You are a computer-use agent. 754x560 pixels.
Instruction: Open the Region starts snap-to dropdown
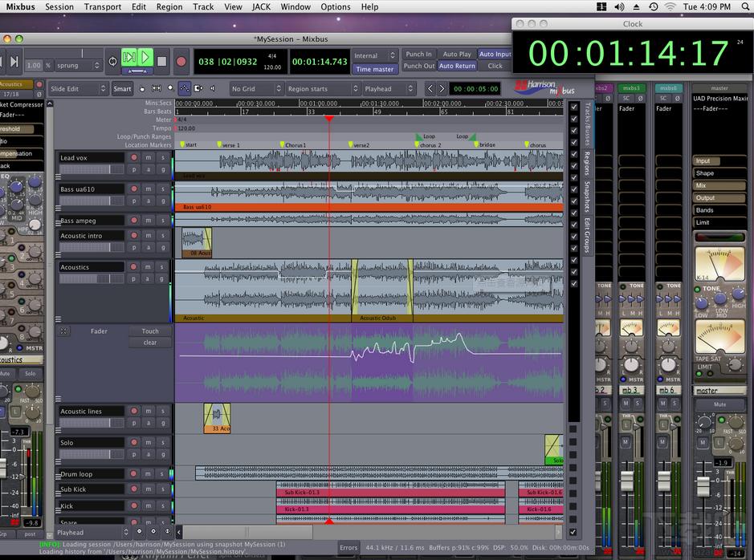pyautogui.click(x=322, y=89)
